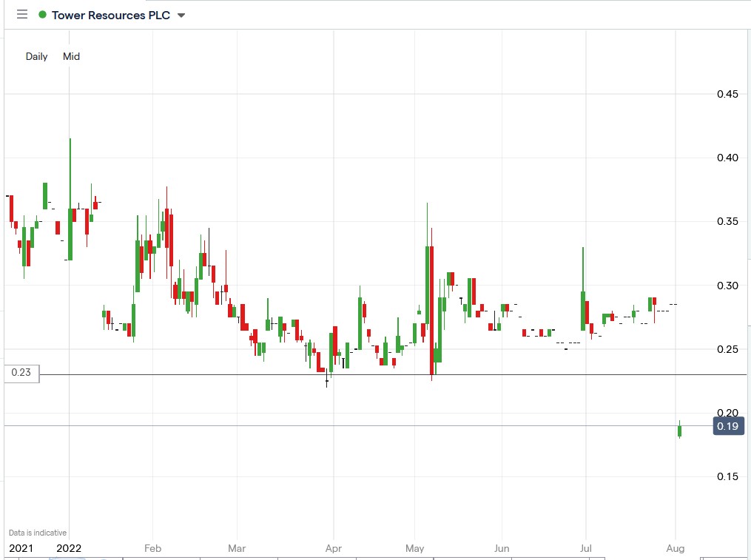This screenshot has width=751, height=560.
Task: Click the 2022 year label
Action: 68,548
